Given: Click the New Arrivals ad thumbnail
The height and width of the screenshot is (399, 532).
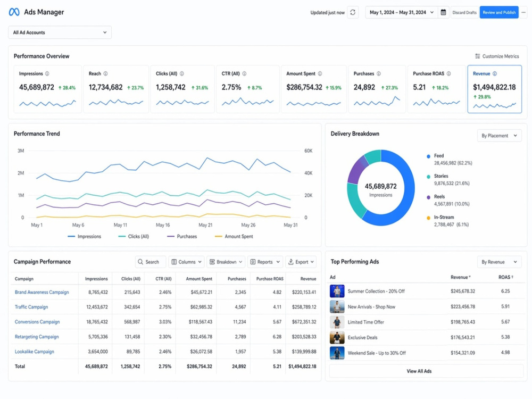Looking at the screenshot, I should [337, 307].
